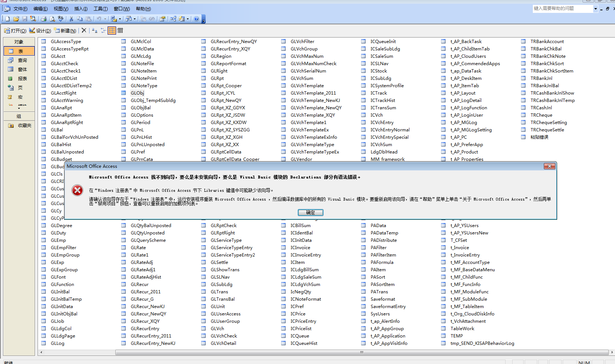Click 确定 in the error dialog
This screenshot has width=615, height=364.
[311, 212]
